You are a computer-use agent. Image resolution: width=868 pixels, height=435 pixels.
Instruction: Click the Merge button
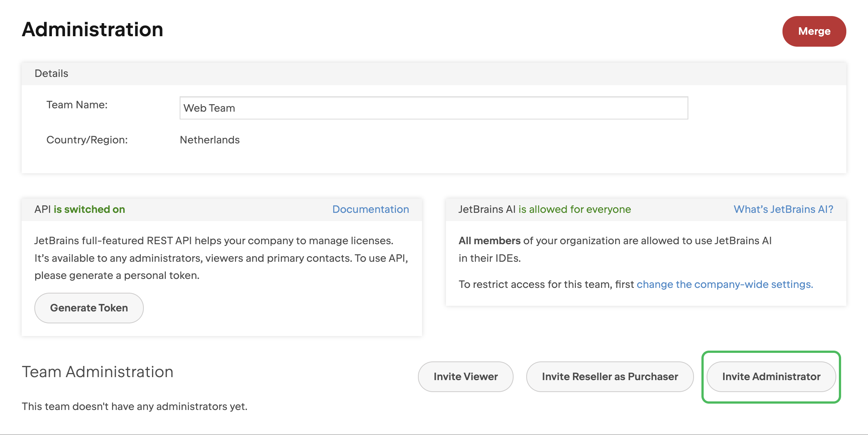point(814,31)
